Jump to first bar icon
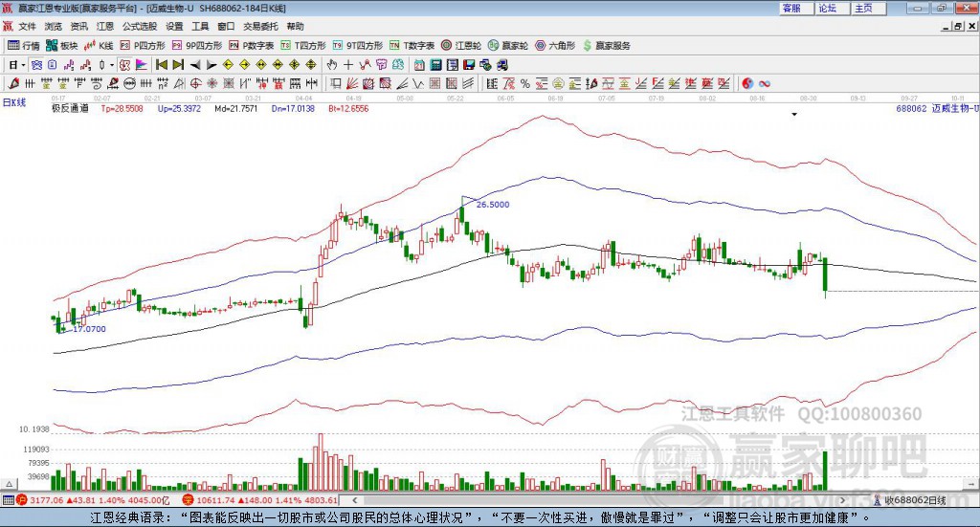The width and height of the screenshot is (980, 527). [161, 65]
